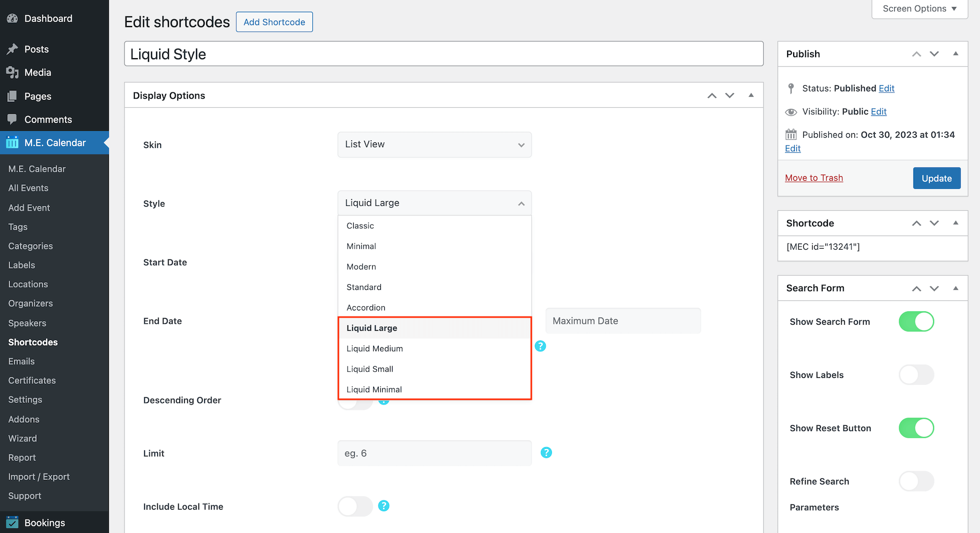Go to Settings in M.E. Calendar menu
The image size is (980, 533).
[x=25, y=400]
